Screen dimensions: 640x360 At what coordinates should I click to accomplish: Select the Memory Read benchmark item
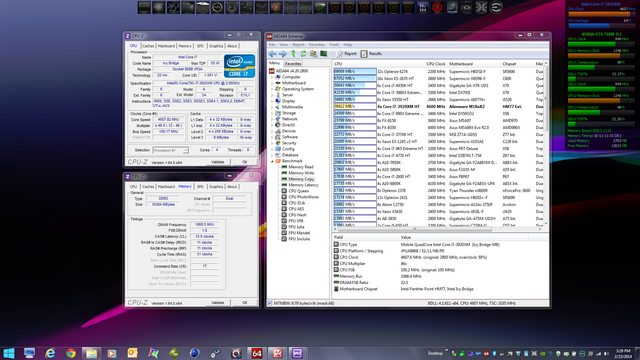298,167
